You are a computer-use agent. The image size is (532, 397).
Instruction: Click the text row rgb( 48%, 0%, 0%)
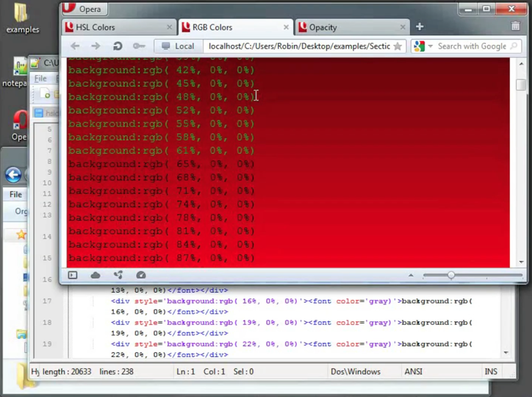(x=162, y=97)
